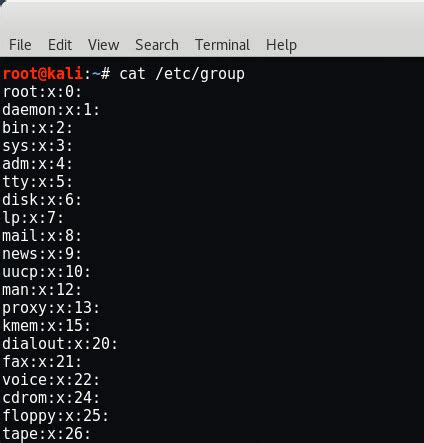
Task: Select the line 'fax:x:21:'
Action: (x=42, y=362)
